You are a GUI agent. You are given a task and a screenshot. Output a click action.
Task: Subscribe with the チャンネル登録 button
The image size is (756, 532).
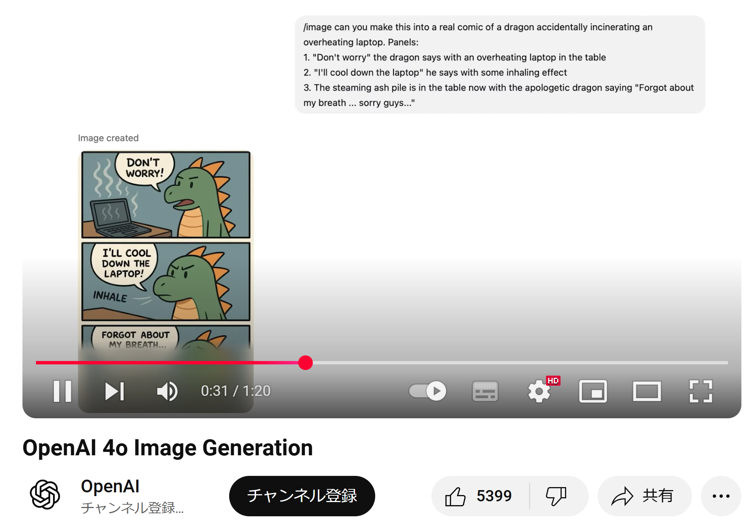(302, 496)
